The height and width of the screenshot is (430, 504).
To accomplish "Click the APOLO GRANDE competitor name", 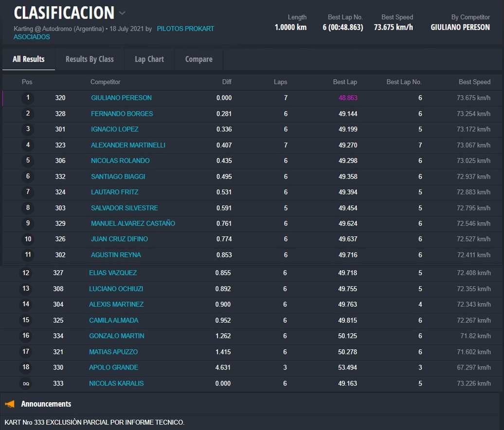I will coord(113,368).
